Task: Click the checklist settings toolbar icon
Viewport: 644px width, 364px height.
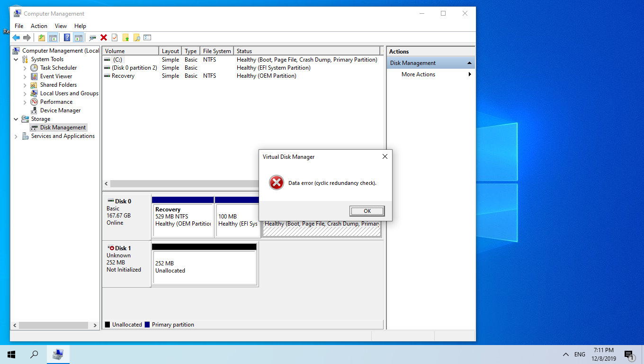Action: (147, 37)
